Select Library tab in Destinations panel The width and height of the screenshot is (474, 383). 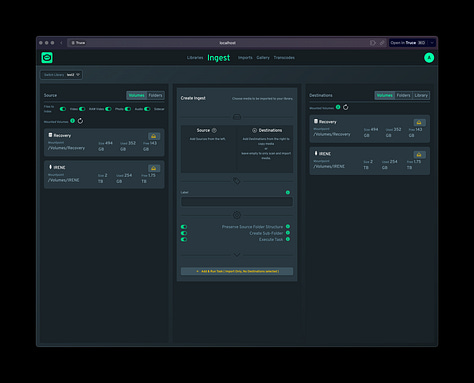pos(421,95)
